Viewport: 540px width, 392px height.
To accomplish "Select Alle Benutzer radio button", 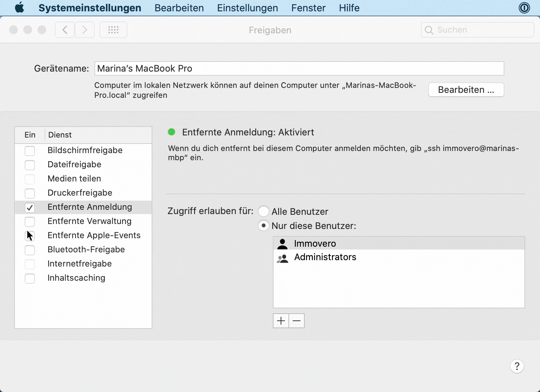I will 264,211.
